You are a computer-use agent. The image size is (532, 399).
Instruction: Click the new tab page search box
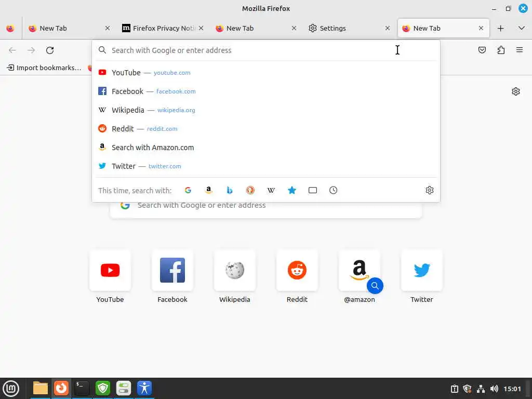click(x=265, y=208)
